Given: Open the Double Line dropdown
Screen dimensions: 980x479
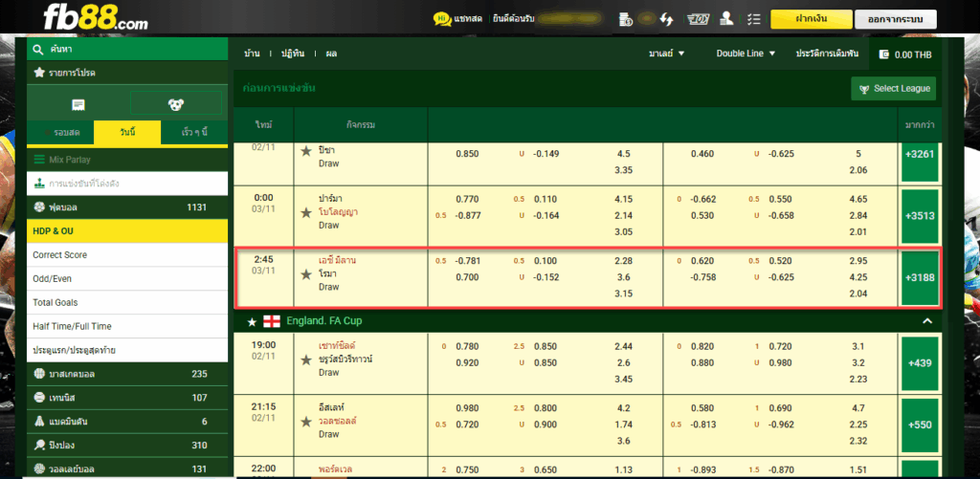Looking at the screenshot, I should point(746,54).
